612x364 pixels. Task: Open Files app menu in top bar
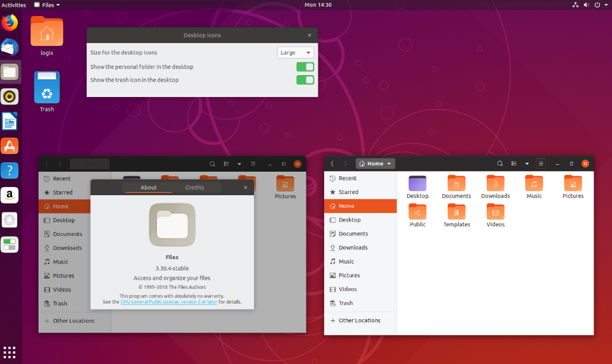pyautogui.click(x=47, y=5)
